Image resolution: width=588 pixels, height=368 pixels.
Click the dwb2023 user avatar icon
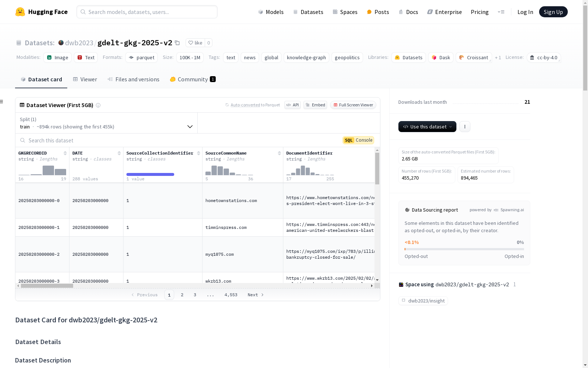tap(61, 43)
